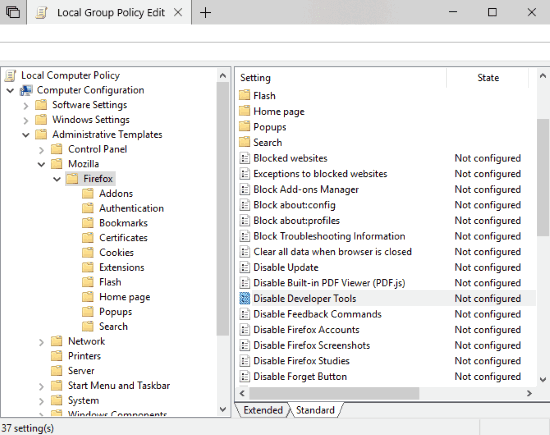Expand the Start Menu and Taskbar node

41,386
